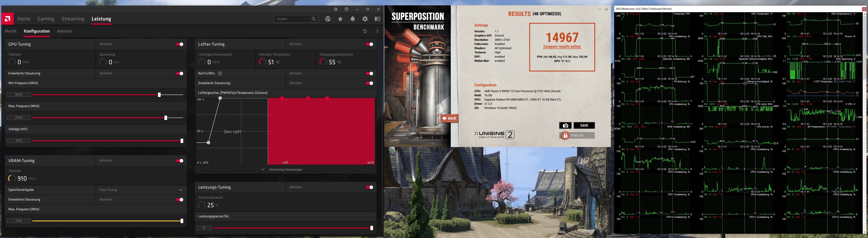Toggle Erweiterte Steuerung under VRAM-Tuning
The image size is (868, 238).
(x=180, y=199)
